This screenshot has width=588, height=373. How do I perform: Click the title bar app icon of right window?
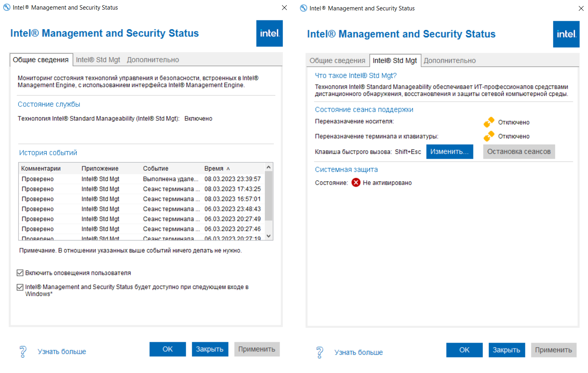304,8
